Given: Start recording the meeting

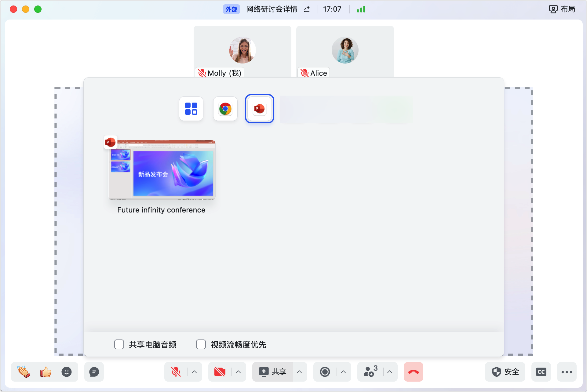Looking at the screenshot, I should [x=325, y=372].
